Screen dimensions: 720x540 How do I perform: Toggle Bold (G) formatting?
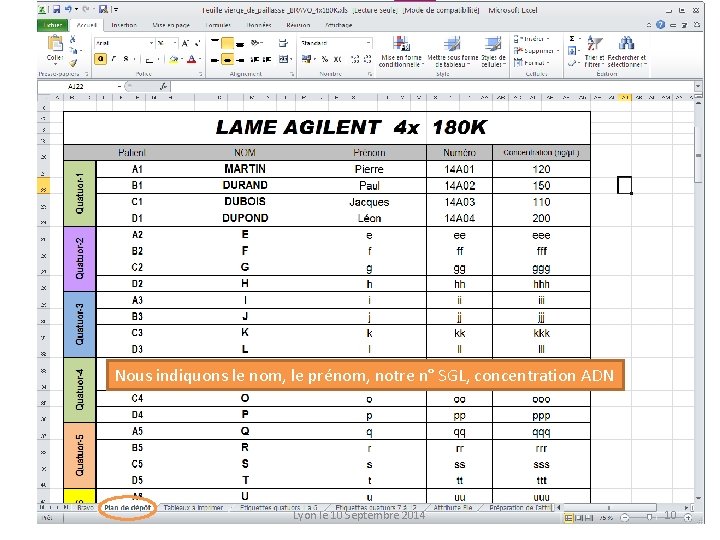coord(101,59)
